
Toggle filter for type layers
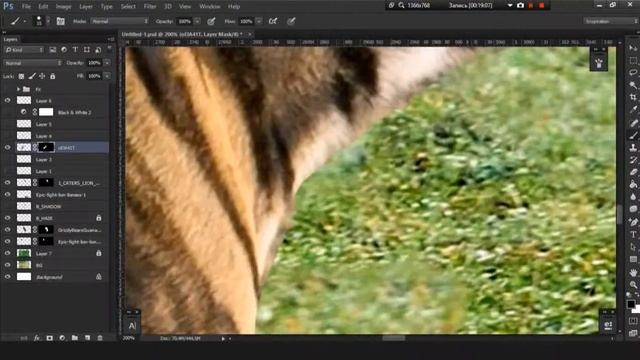[75, 50]
